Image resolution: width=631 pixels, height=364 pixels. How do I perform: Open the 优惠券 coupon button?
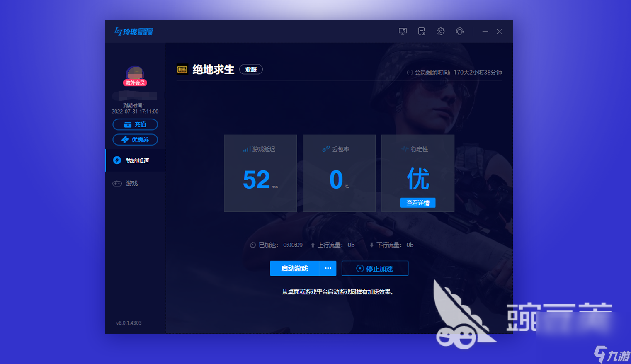point(135,140)
